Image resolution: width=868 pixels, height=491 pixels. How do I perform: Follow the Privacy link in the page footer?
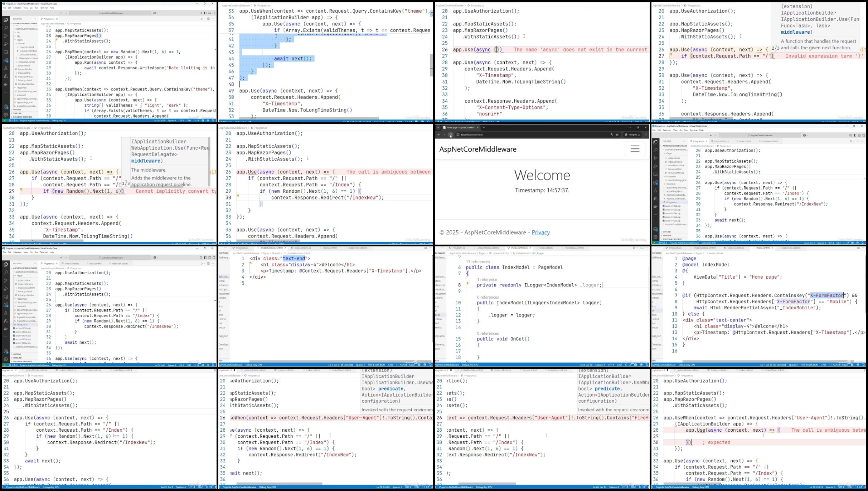tap(541, 232)
